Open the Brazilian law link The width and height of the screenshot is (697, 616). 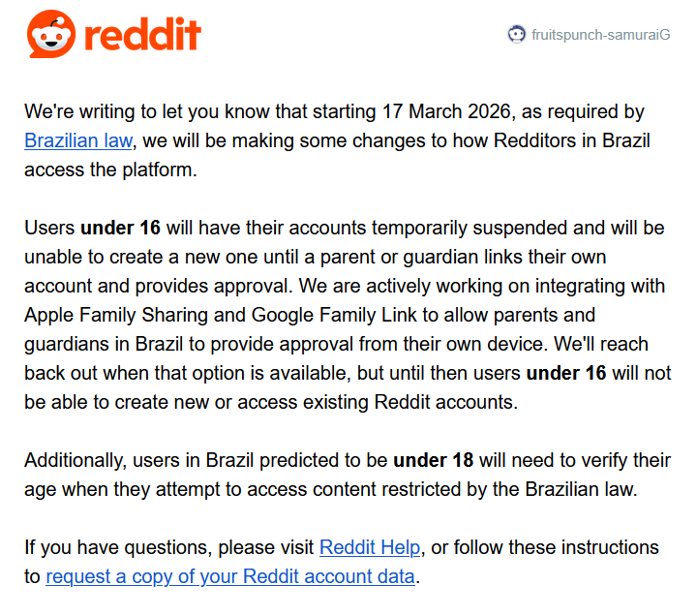tap(76, 140)
